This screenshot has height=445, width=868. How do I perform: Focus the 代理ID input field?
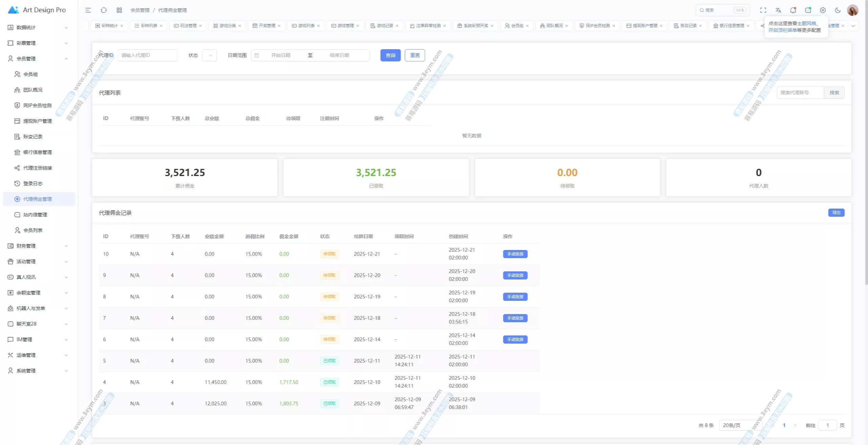[x=147, y=55]
